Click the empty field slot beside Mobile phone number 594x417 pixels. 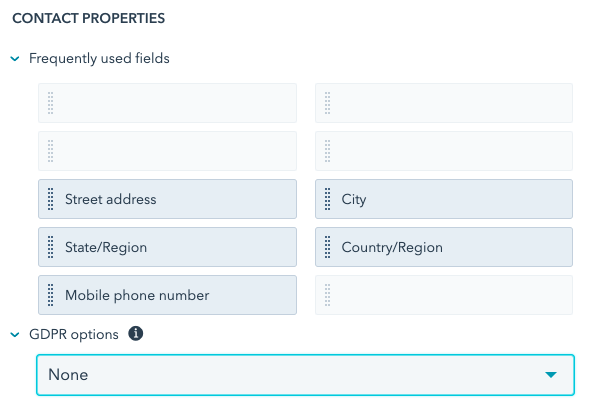(x=444, y=295)
